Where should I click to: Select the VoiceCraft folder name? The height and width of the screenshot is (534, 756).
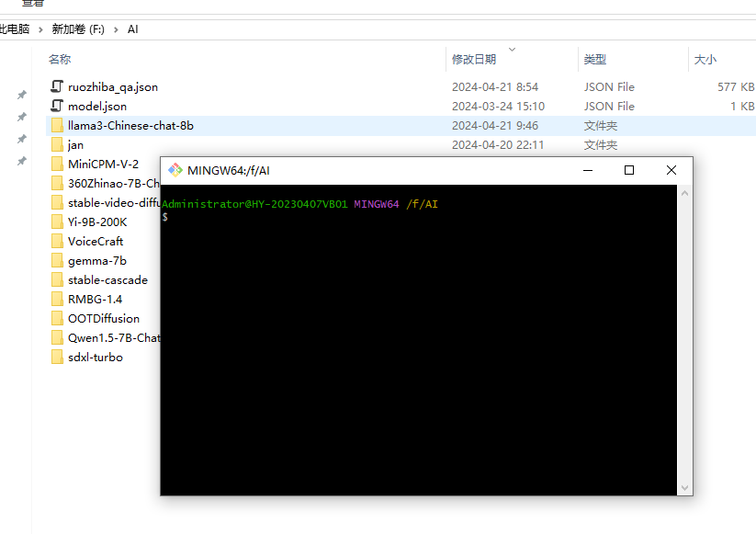coord(96,242)
